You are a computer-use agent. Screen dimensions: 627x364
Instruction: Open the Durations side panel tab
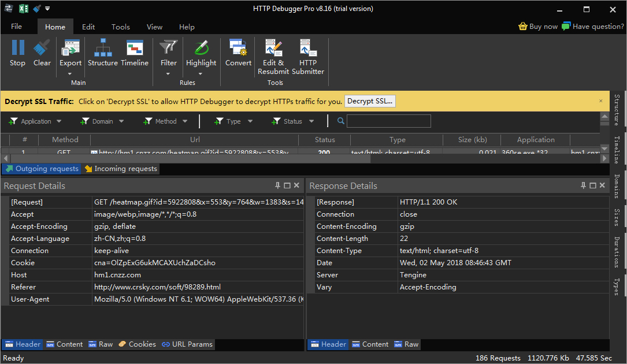[x=617, y=252]
